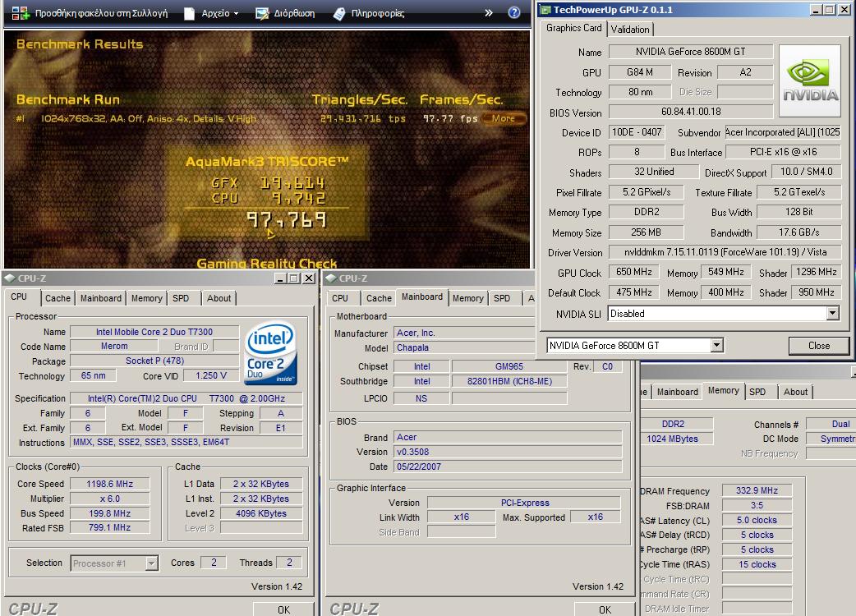Select GPU-Z Graphics Card tab

pos(573,28)
